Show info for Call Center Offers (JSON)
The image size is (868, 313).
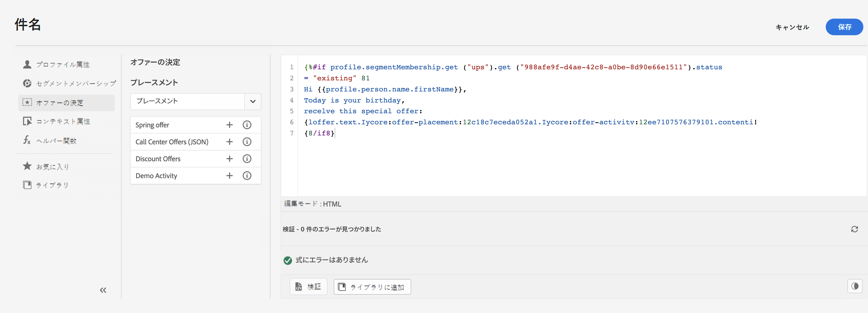(x=247, y=142)
